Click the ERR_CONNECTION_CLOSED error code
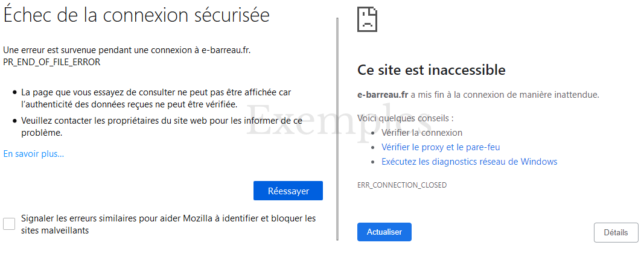Screen dimensions: 644x254 402,185
